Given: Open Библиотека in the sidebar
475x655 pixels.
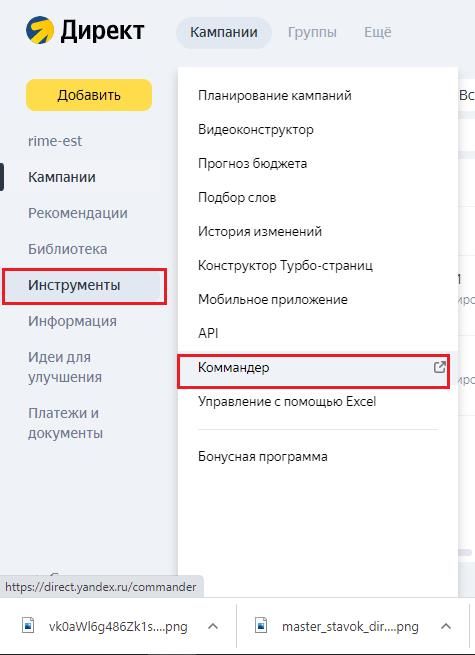Looking at the screenshot, I should 67,249.
